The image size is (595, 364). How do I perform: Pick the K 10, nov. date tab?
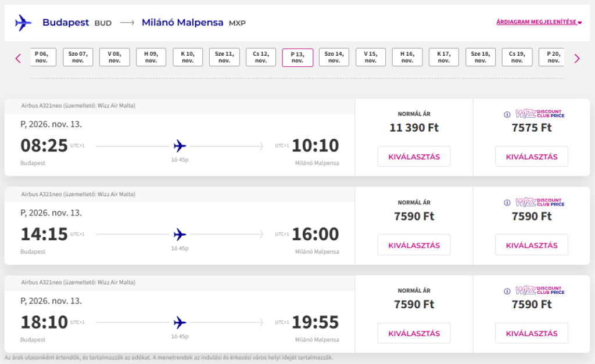tap(188, 57)
